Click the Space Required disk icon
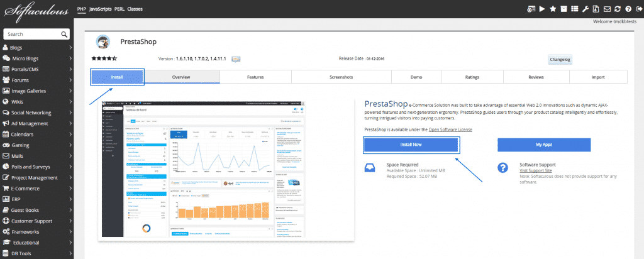This screenshot has width=644, height=259. pos(369,168)
